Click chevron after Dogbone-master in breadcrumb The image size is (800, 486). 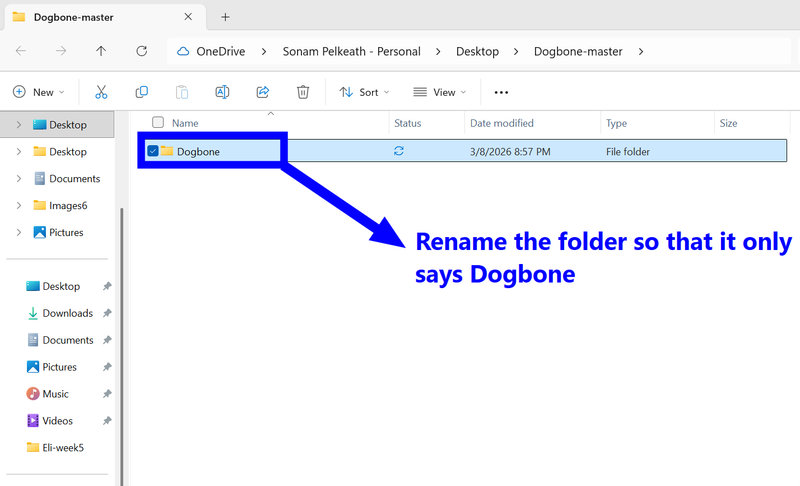641,52
